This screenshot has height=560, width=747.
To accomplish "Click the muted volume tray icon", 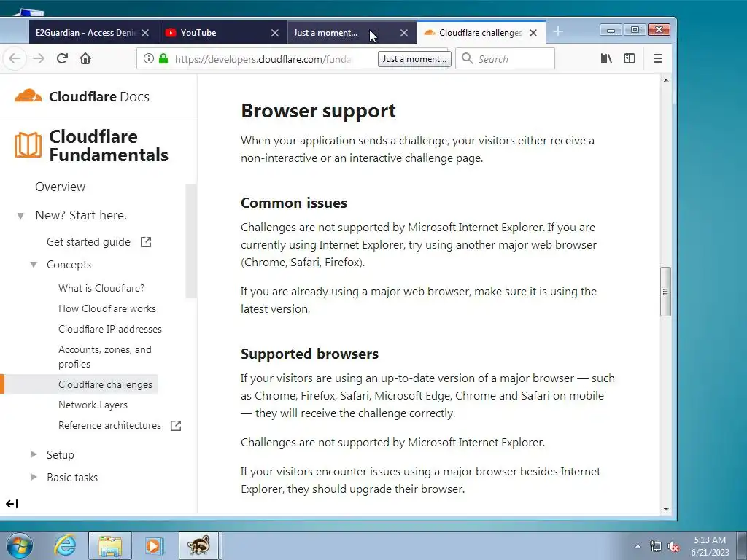I will (x=673, y=546).
